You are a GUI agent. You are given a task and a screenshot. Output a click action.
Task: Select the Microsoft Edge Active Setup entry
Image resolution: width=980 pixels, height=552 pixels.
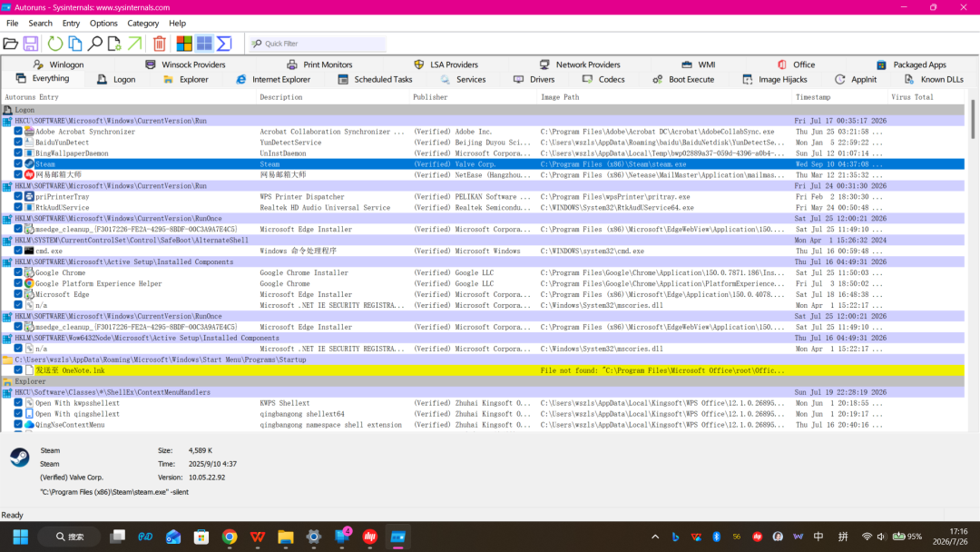point(483,294)
